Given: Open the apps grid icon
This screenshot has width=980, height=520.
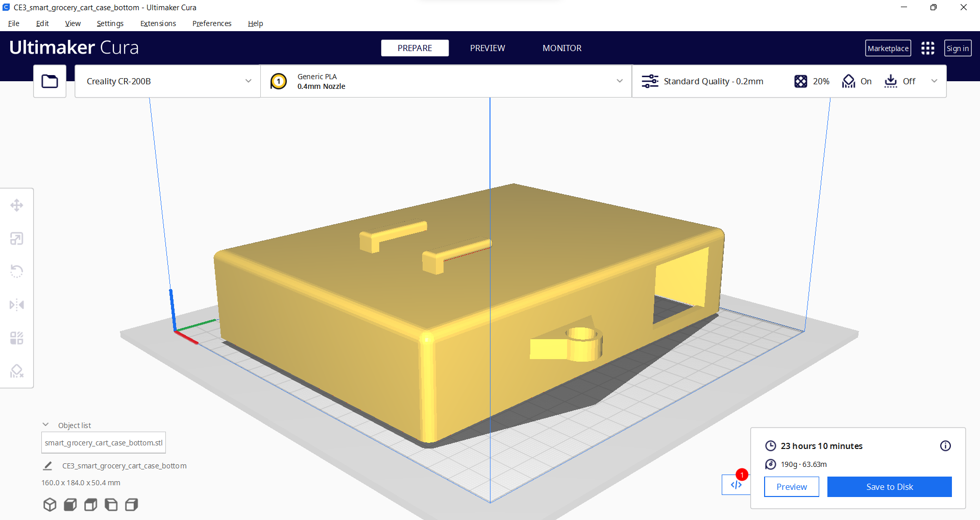Looking at the screenshot, I should [928, 48].
